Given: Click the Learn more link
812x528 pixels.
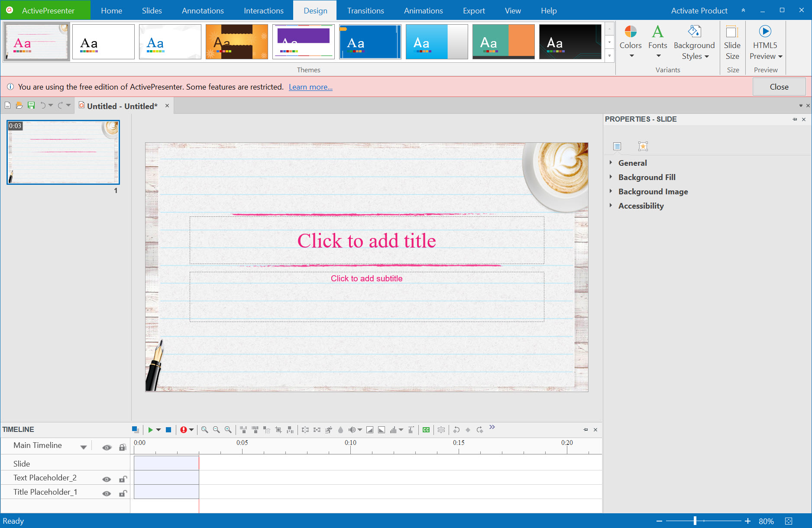Looking at the screenshot, I should [x=311, y=87].
